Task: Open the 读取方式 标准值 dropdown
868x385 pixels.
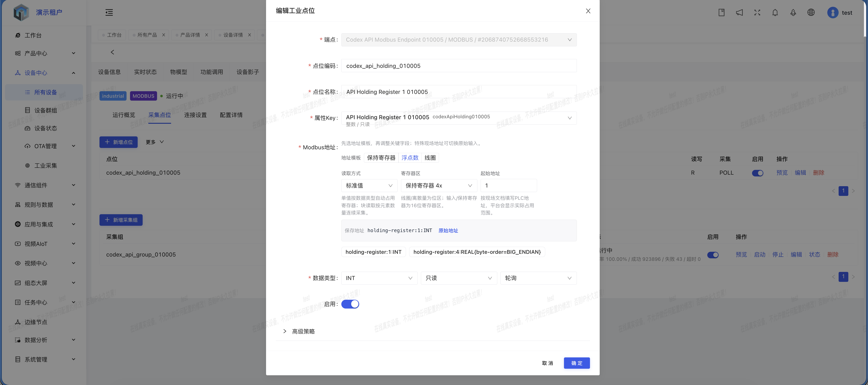Action: click(369, 186)
